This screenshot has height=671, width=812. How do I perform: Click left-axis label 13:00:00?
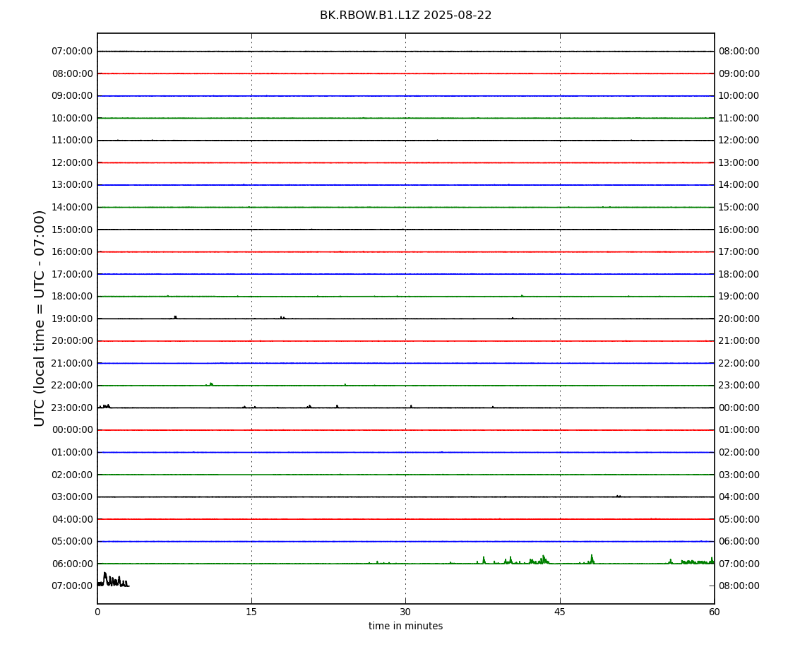click(x=73, y=185)
